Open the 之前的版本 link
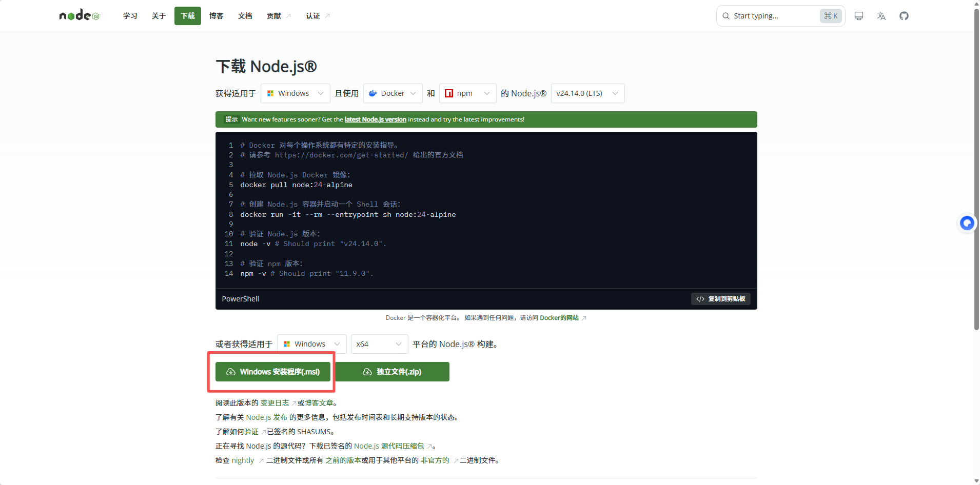Image resolution: width=980 pixels, height=485 pixels. click(343, 460)
